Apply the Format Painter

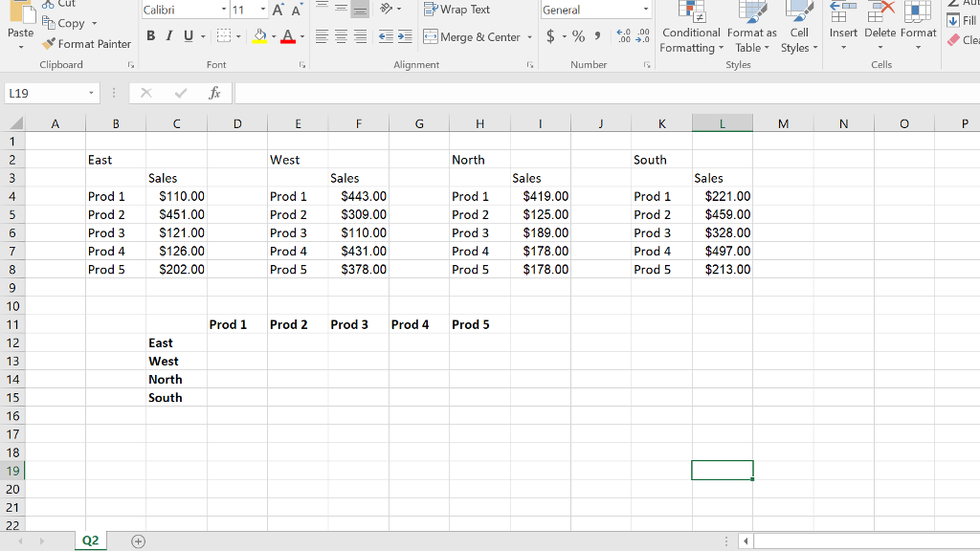coord(86,44)
